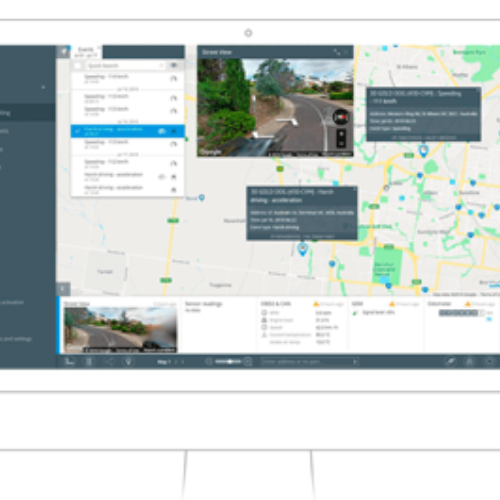500x500 pixels.
Task: Click the warning icon in GSM widget
Action: [392, 304]
